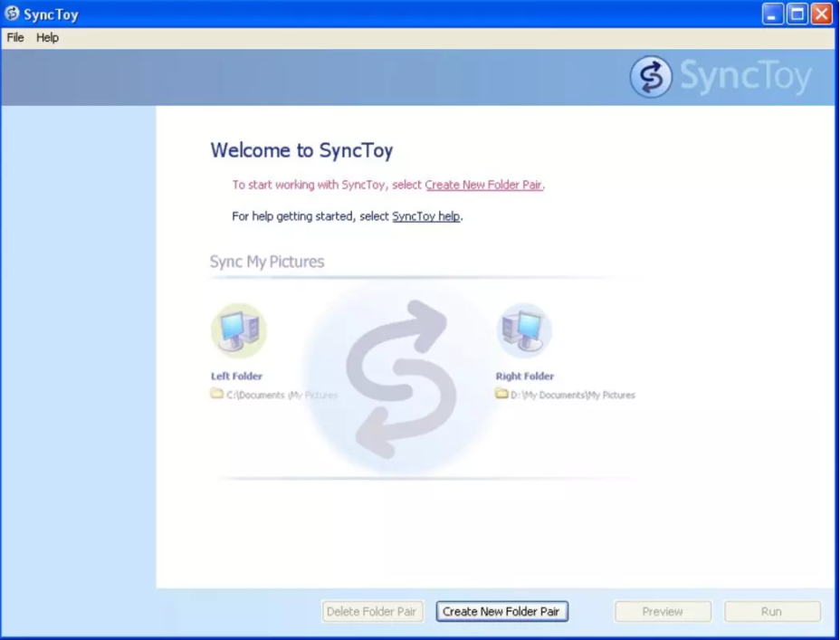Click the Create New Folder Pair link
Image resolution: width=840 pixels, height=640 pixels.
(483, 185)
